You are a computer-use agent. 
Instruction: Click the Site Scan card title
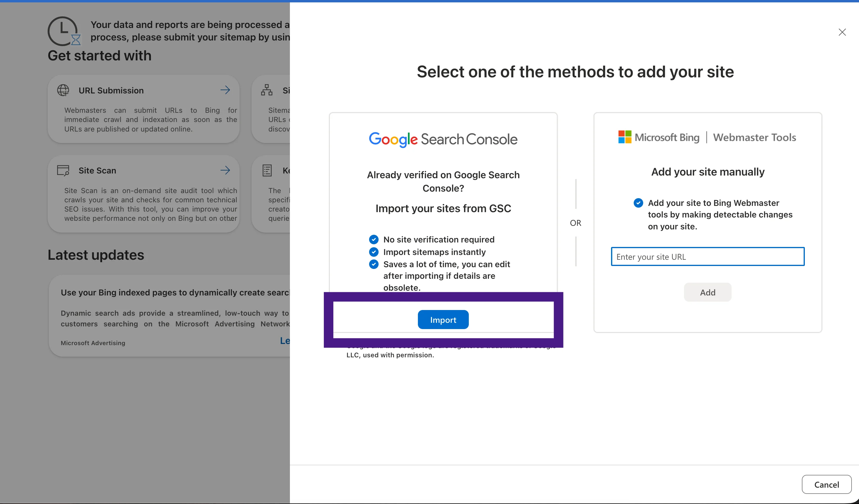pos(98,170)
